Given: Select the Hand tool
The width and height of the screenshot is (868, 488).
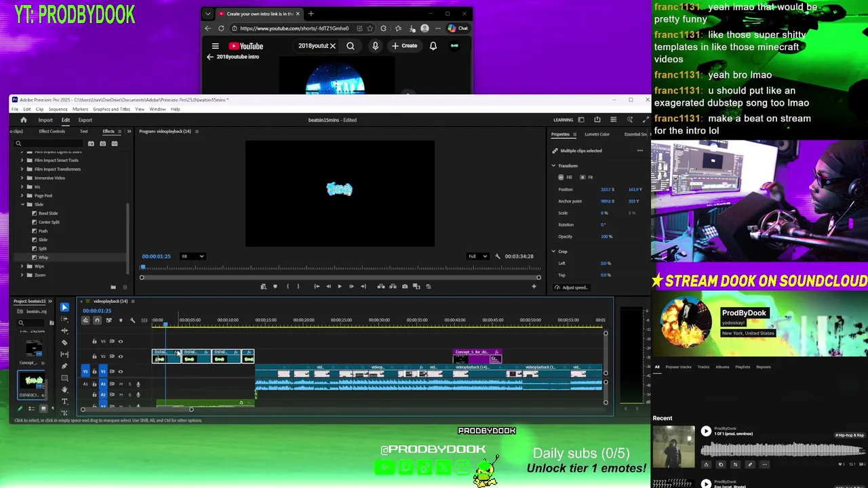Looking at the screenshot, I should pos(64,390).
